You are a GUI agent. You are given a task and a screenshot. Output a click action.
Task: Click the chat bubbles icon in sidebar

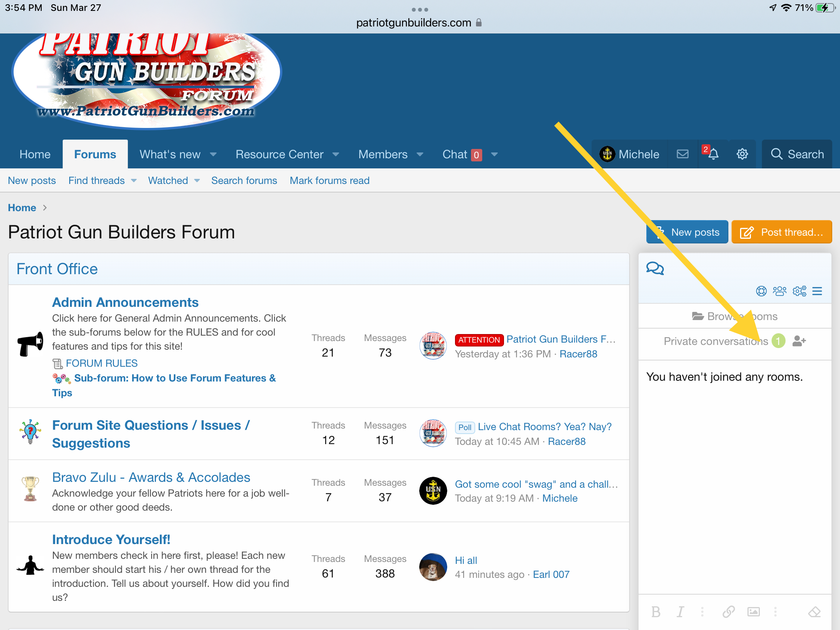coord(655,268)
